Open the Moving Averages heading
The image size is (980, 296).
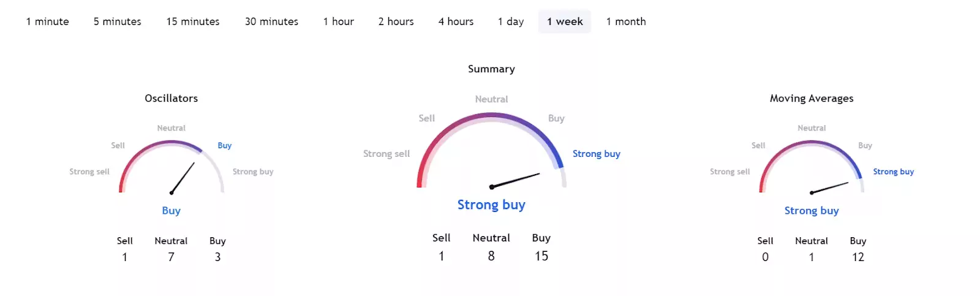(812, 98)
